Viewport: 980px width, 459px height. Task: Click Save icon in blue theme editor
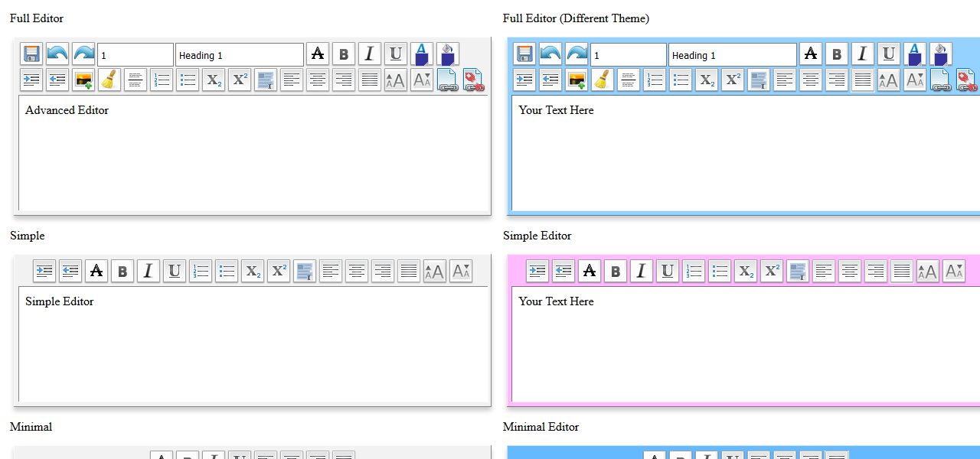click(x=524, y=54)
